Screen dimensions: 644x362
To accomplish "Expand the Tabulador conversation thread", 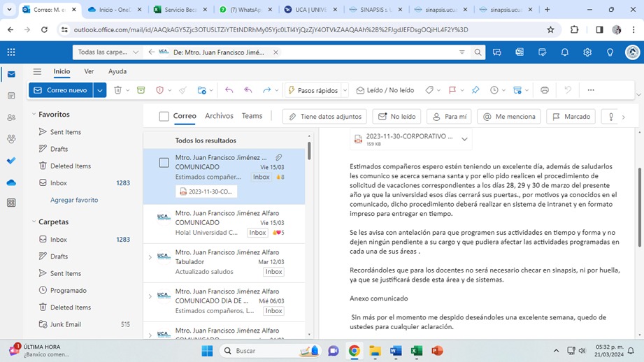I will 150,257.
